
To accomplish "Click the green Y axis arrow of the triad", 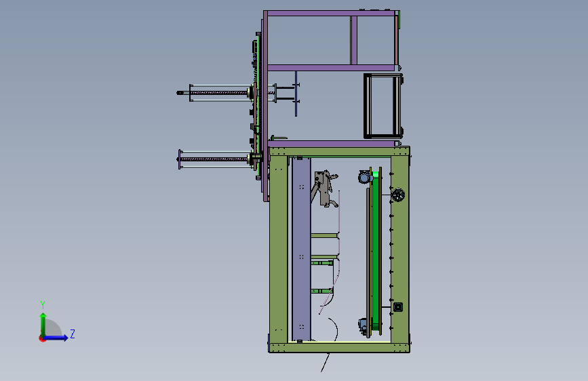I will [43, 324].
